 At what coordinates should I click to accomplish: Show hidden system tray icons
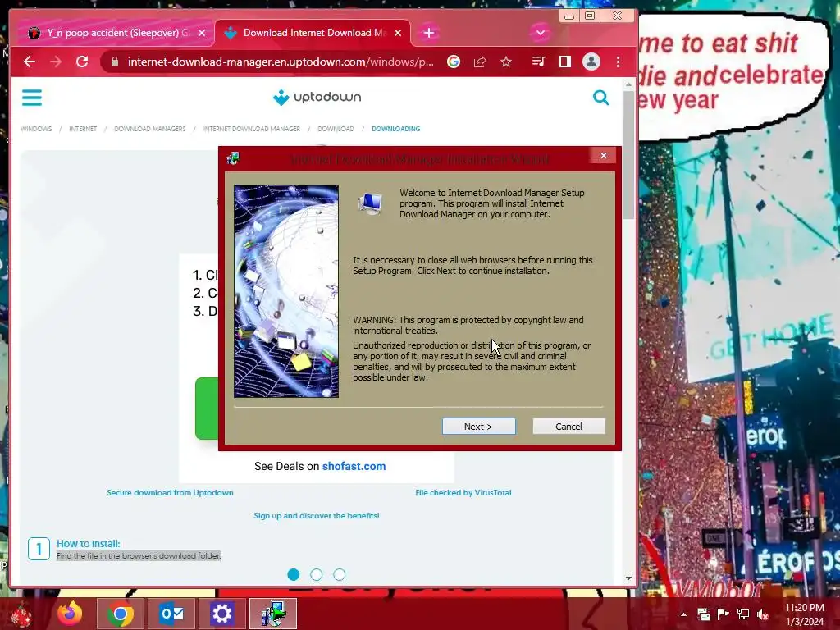coord(683,614)
